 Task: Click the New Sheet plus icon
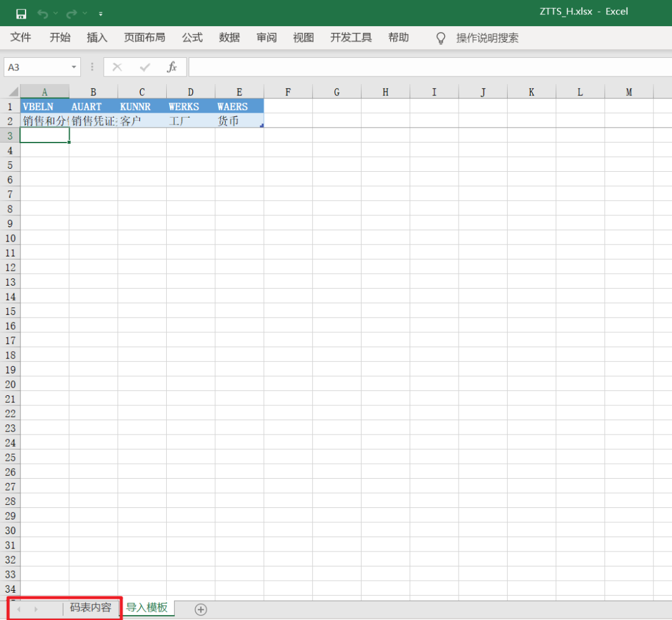point(200,609)
